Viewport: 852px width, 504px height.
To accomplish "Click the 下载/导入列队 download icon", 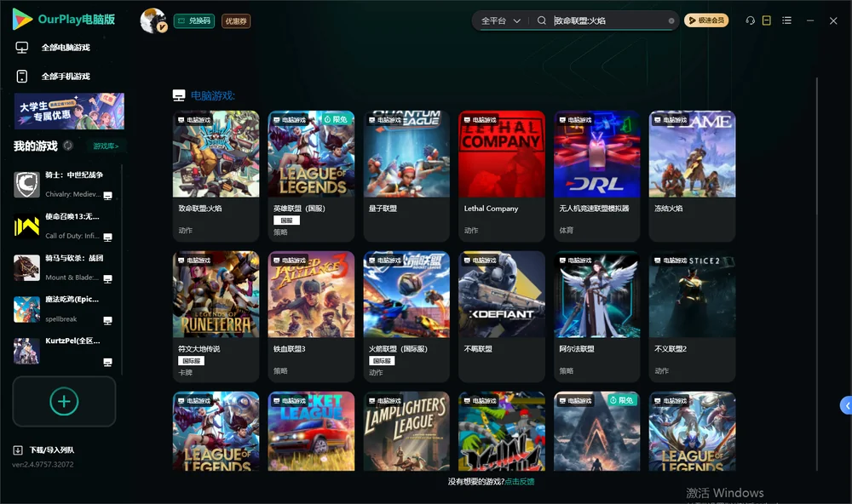I will (18, 450).
